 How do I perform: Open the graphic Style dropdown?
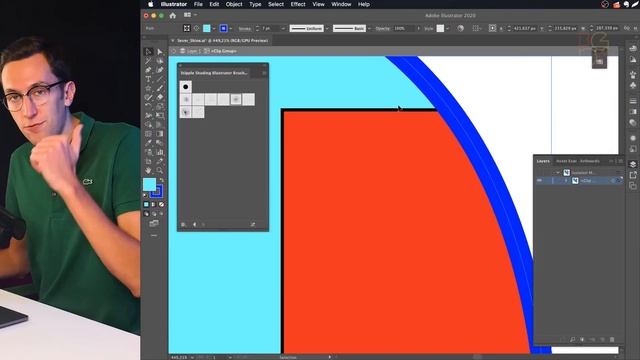pyautogui.click(x=447, y=29)
